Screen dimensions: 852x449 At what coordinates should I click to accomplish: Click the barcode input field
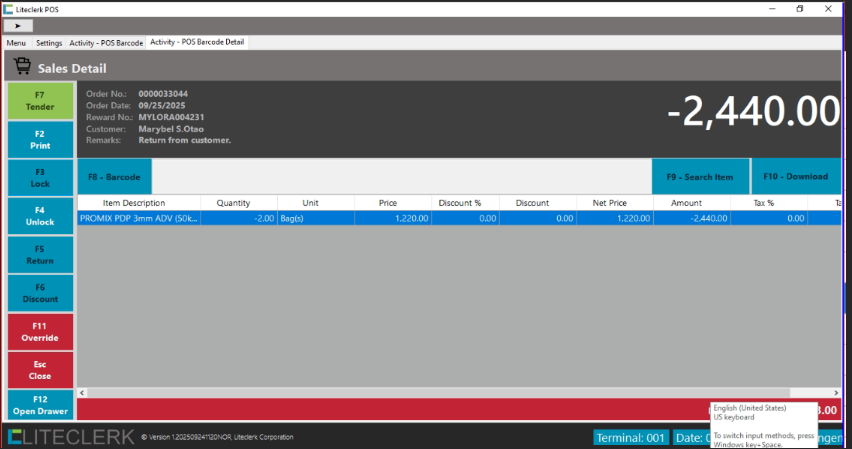(x=400, y=177)
